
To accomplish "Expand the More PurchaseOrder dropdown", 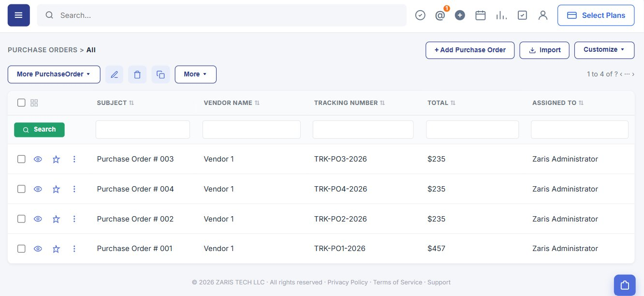I will [x=54, y=74].
